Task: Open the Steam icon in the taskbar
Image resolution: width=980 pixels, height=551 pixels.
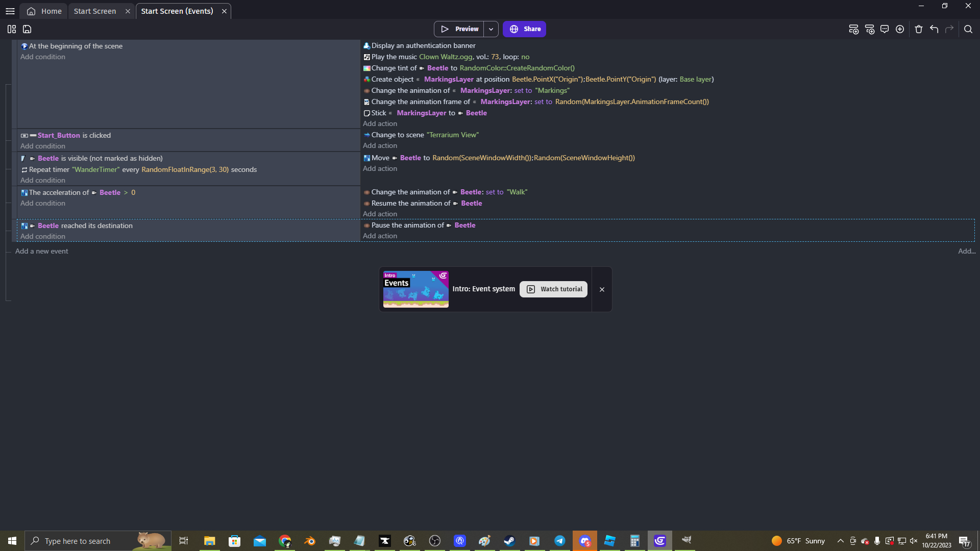Action: coord(509,541)
